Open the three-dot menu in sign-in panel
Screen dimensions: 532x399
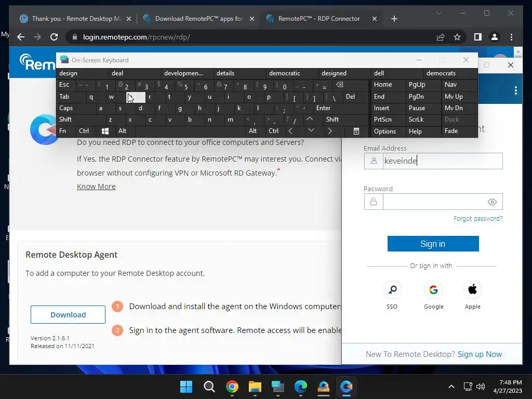point(516,90)
